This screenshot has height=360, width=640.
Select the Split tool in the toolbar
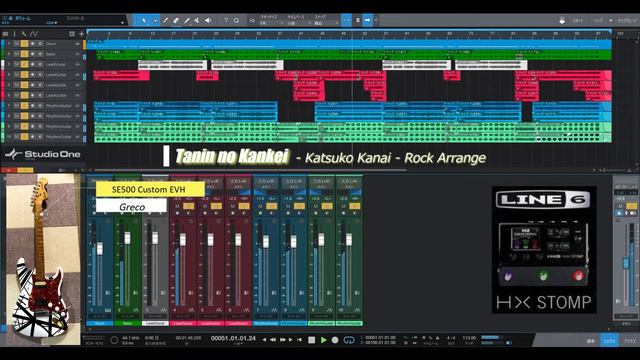[165, 20]
